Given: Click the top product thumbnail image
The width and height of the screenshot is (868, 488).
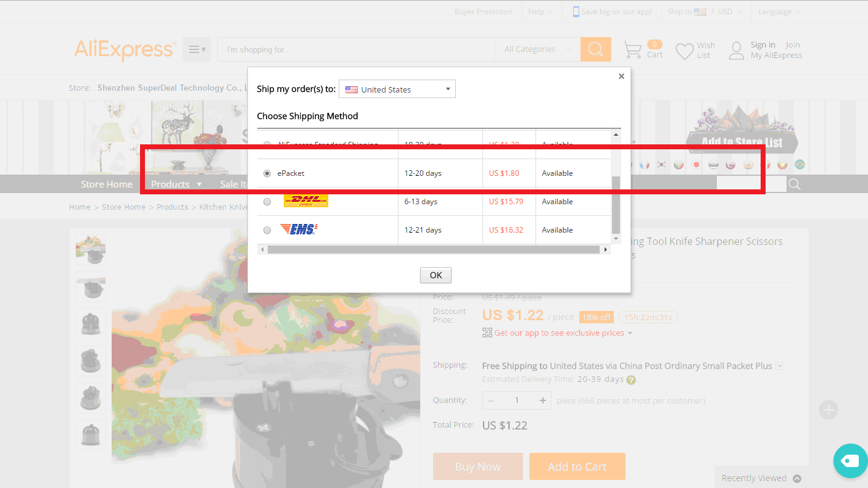Looking at the screenshot, I should (x=90, y=250).
